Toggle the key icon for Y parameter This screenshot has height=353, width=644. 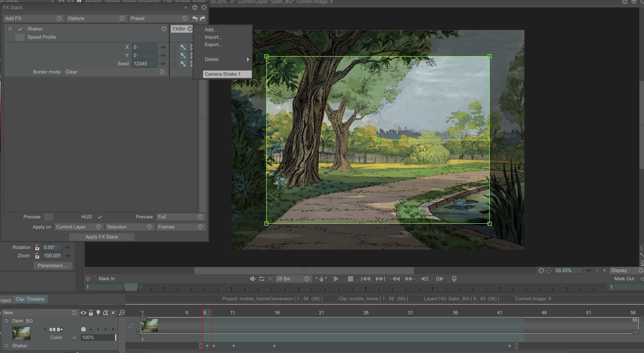(x=183, y=55)
